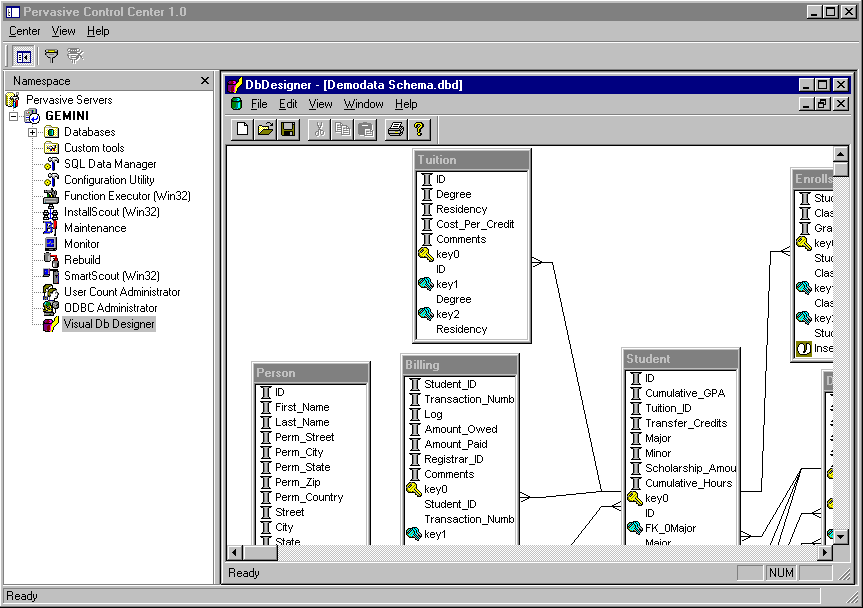Screen dimensions: 863x608
Task: Click the filter funnel toolbar icon
Action: pos(51,56)
